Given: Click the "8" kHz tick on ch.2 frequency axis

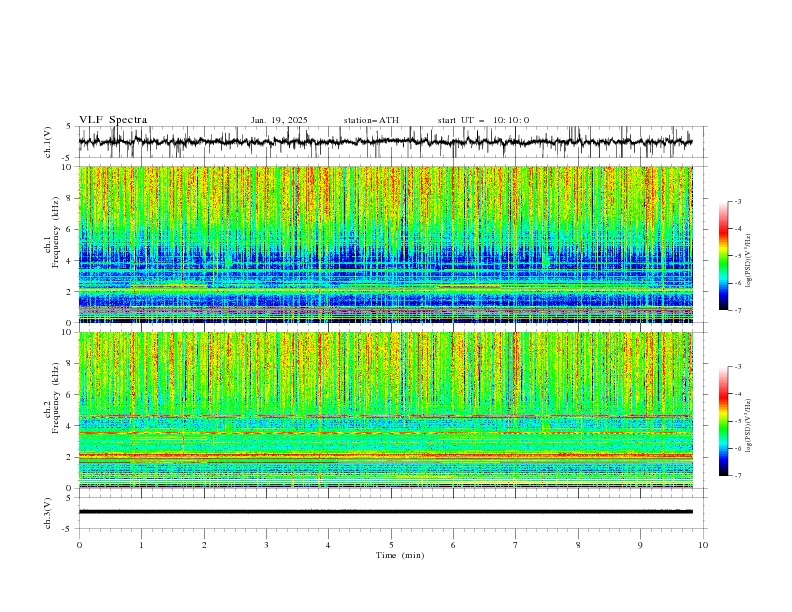Looking at the screenshot, I should (71, 364).
